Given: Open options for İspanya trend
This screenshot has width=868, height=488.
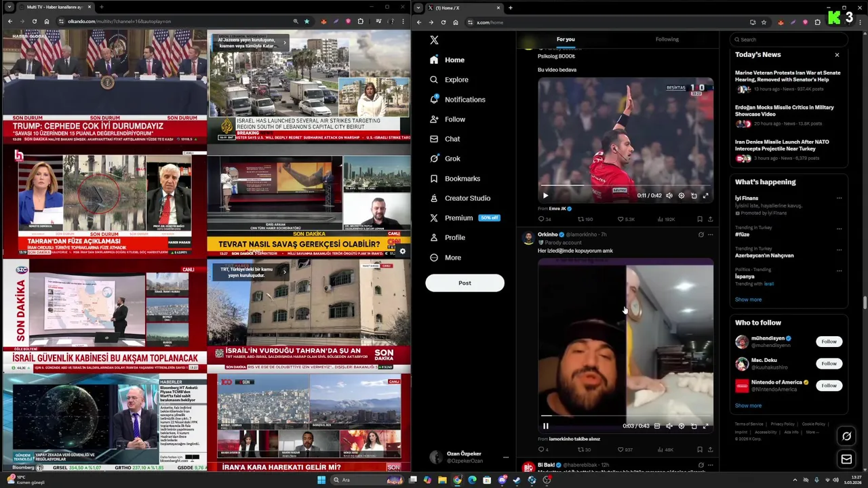Looking at the screenshot, I should pyautogui.click(x=839, y=270).
